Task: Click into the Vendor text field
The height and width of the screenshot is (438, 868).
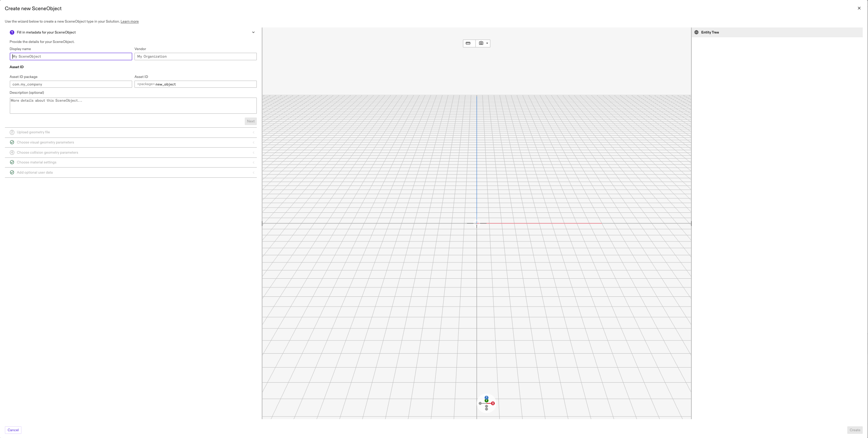Action: pyautogui.click(x=195, y=56)
